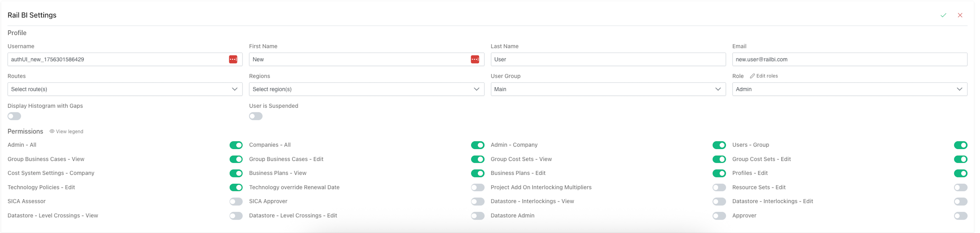
Task: Click the View legend link
Action: (x=69, y=131)
